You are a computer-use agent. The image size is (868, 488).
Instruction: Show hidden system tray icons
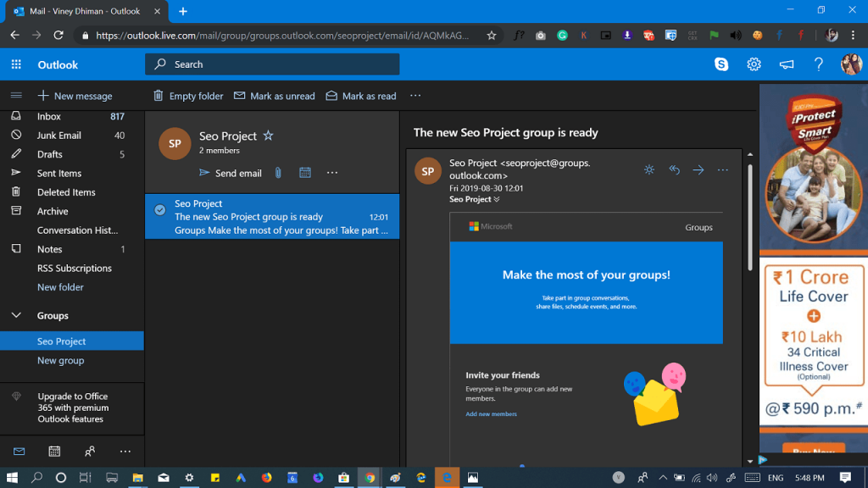[662, 478]
